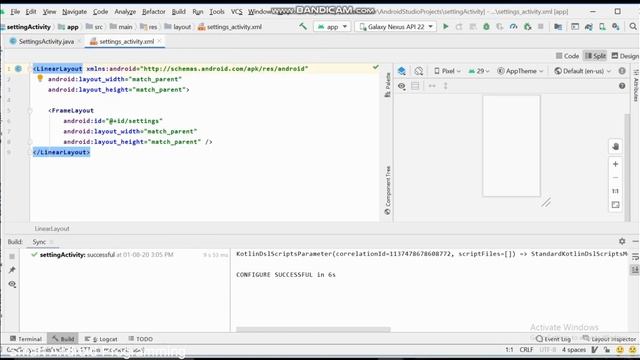Start debugging with the green bug icon
Screen dimensions: 640x360
point(486,27)
